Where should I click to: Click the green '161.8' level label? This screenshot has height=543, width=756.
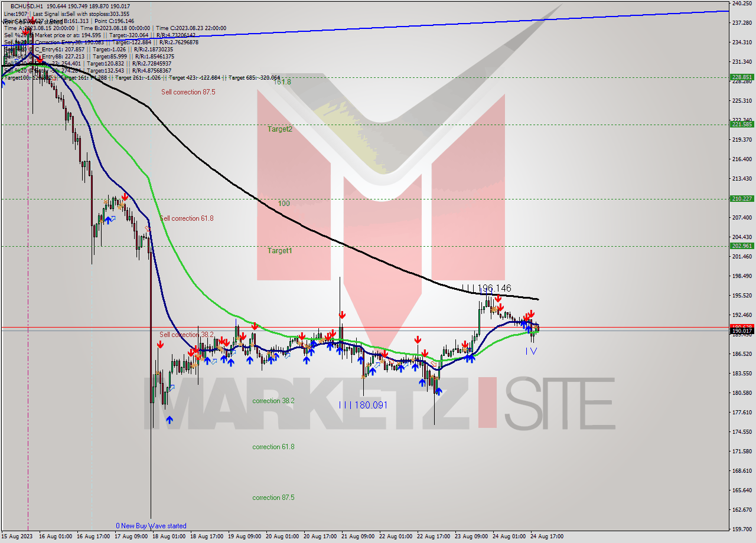pos(282,82)
